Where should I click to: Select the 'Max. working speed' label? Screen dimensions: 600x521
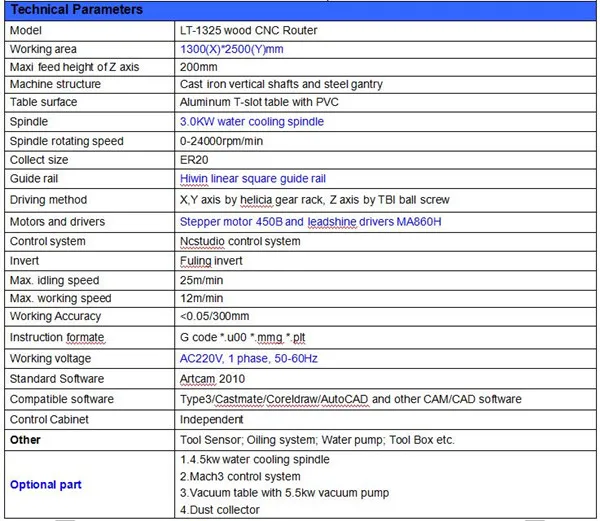click(x=60, y=299)
